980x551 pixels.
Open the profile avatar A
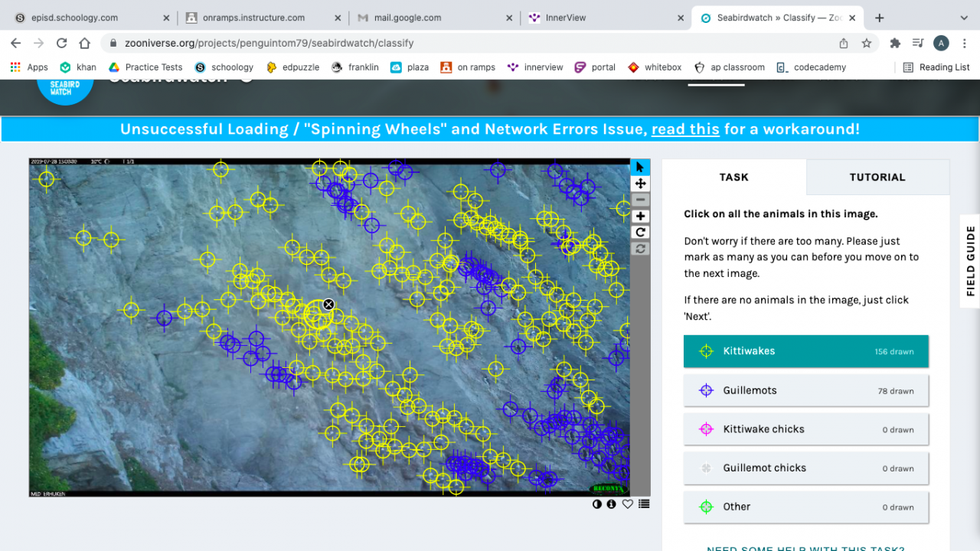pyautogui.click(x=942, y=44)
